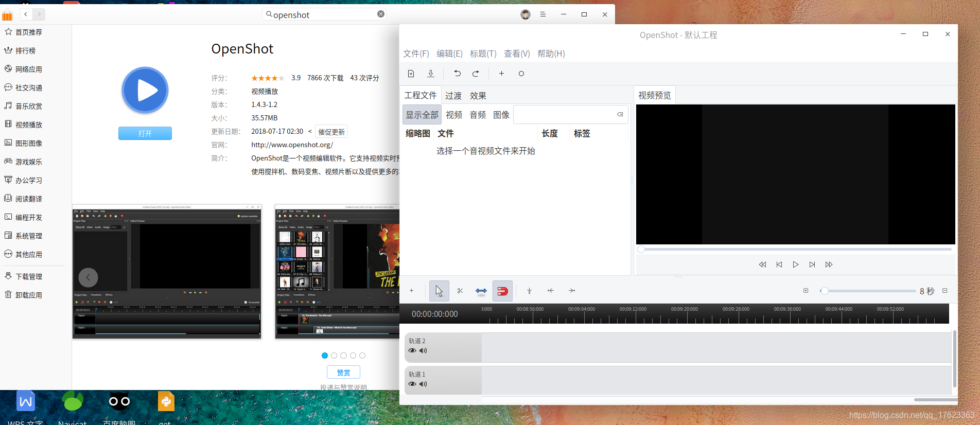Rewind the video preview
This screenshot has height=425, width=980.
tap(762, 264)
